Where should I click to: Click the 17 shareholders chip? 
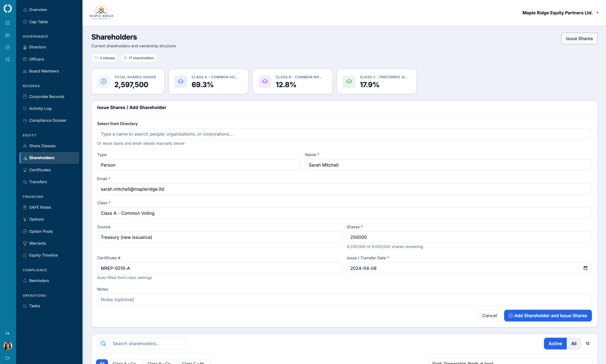(x=139, y=58)
